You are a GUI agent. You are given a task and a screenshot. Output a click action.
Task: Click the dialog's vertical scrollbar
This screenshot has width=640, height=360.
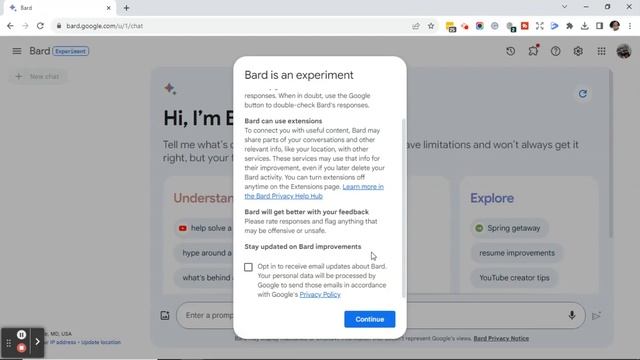403,208
